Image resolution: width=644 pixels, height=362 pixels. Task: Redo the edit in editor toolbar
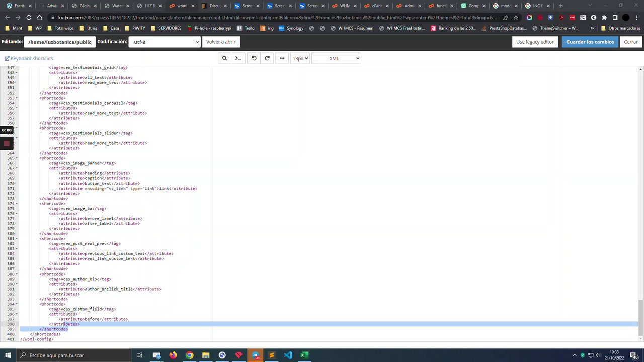(x=267, y=58)
